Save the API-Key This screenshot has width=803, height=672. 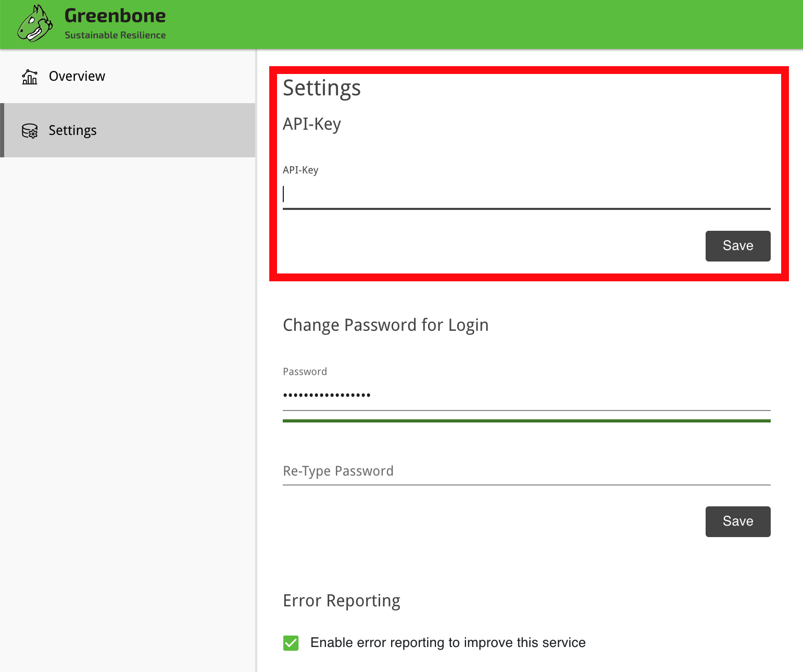tap(738, 246)
